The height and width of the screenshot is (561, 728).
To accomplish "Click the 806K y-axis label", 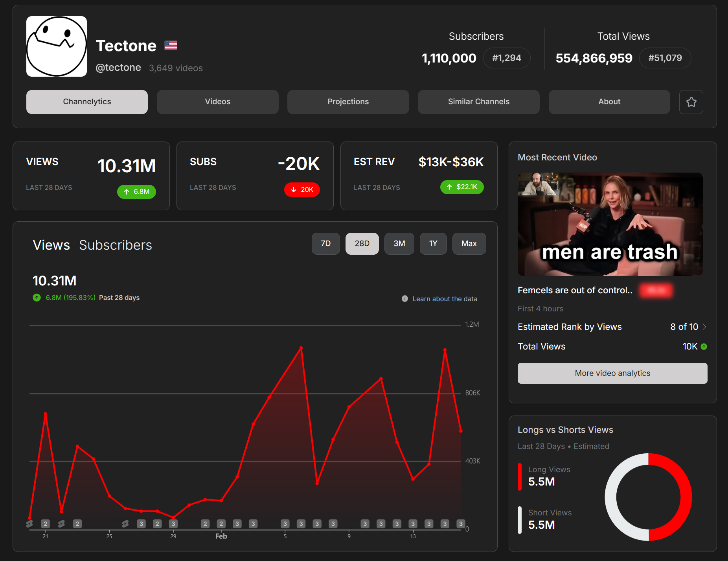I will click(472, 393).
